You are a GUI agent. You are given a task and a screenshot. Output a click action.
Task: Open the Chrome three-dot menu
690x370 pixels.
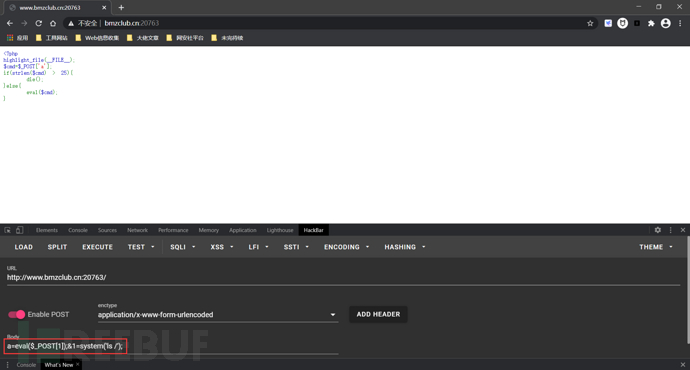point(680,23)
